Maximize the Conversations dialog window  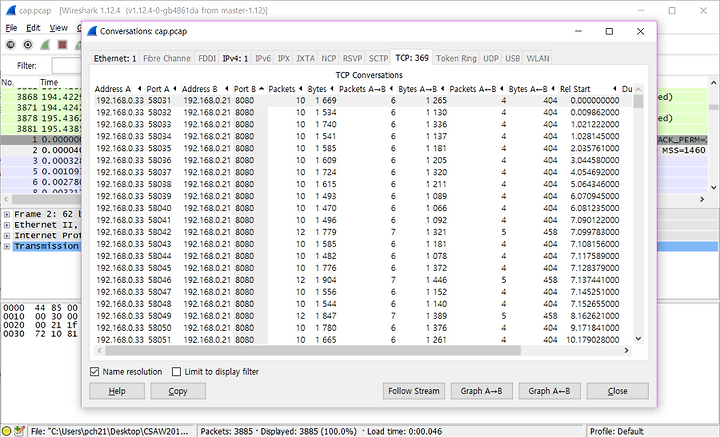point(609,31)
